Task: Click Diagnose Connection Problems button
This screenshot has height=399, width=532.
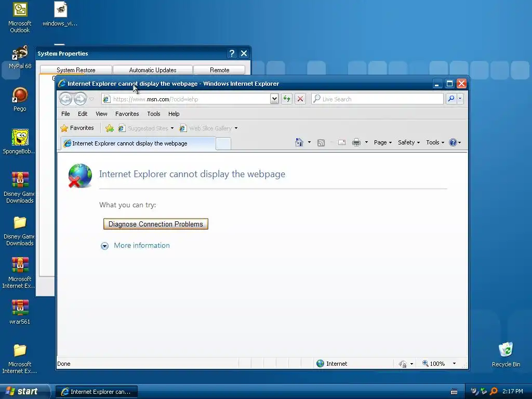Action: click(156, 224)
